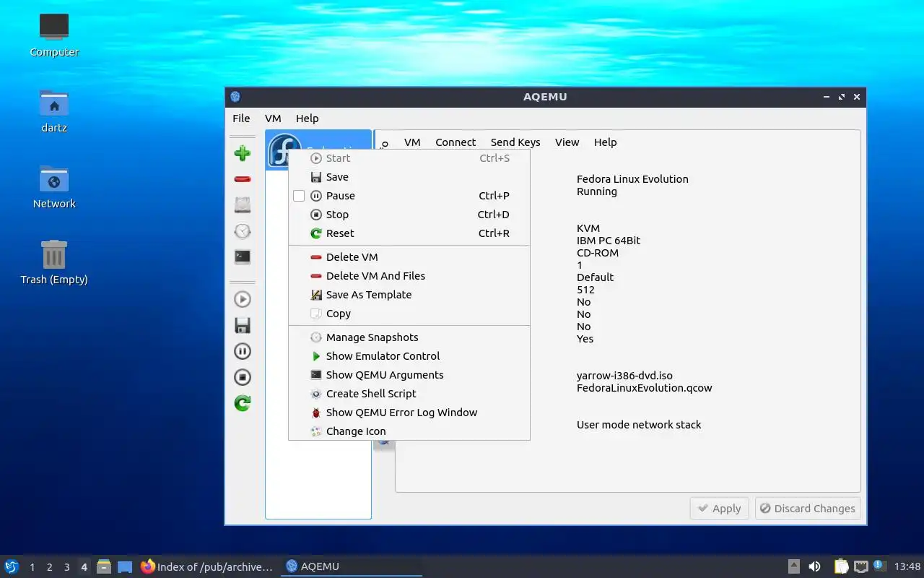Choose Create Shell Script entry
This screenshot has width=924, height=578.
[409, 394]
